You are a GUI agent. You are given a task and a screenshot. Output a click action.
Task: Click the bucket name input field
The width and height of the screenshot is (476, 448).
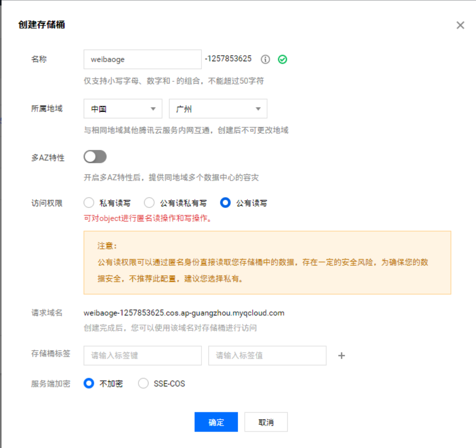click(x=142, y=59)
